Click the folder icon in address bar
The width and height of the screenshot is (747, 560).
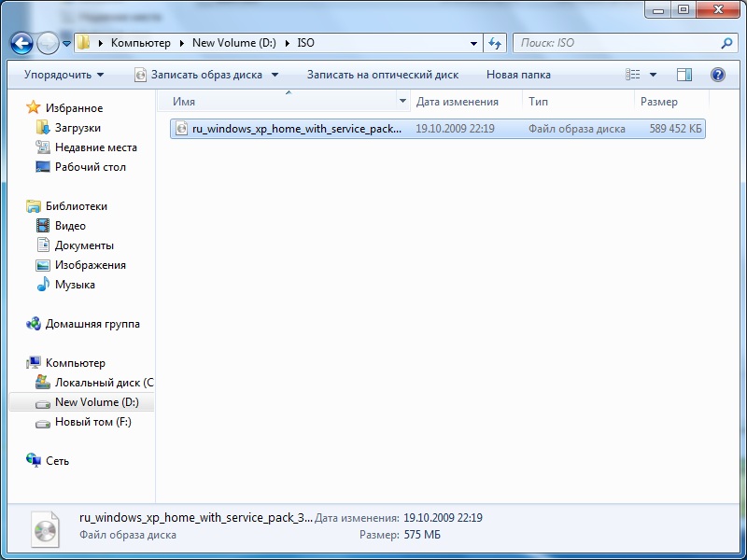[83, 43]
